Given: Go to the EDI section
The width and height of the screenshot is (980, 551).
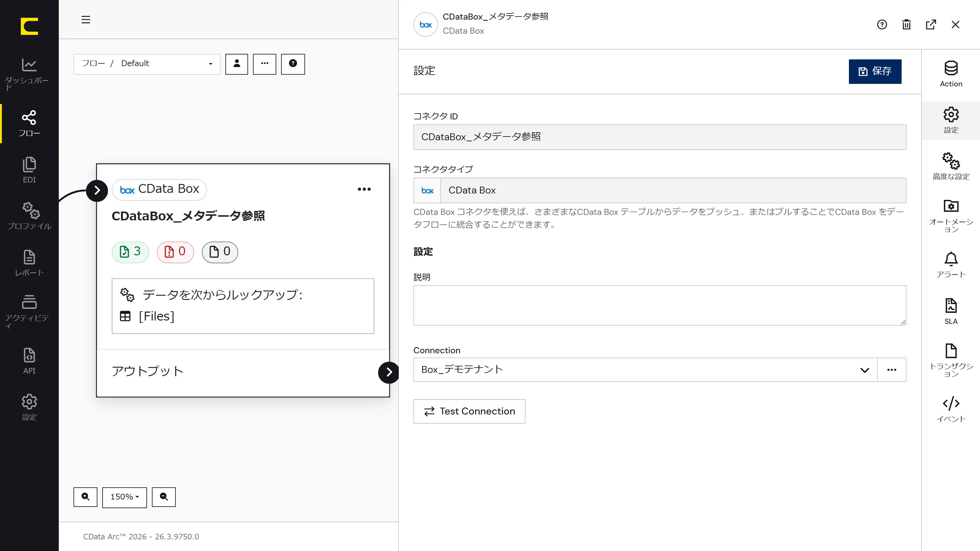Looking at the screenshot, I should [29, 170].
